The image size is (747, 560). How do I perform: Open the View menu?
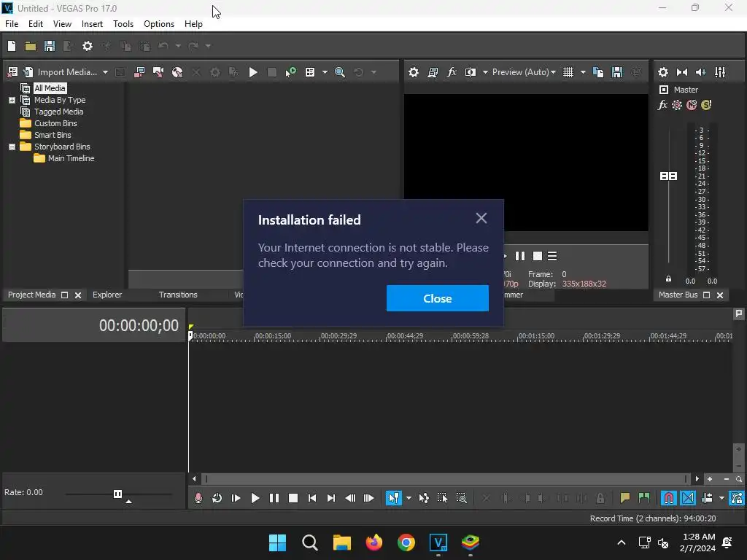click(63, 24)
